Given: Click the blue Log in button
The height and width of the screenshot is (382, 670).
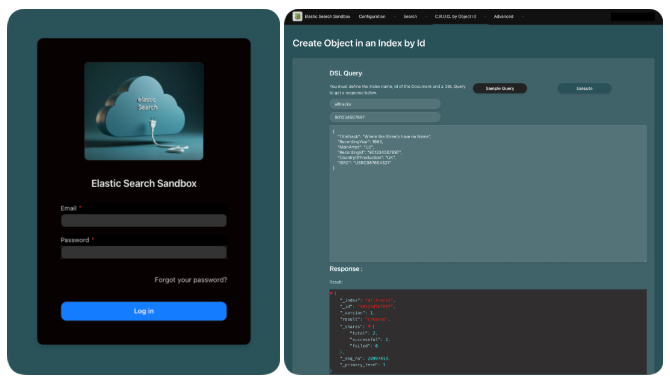Looking at the screenshot, I should [144, 311].
